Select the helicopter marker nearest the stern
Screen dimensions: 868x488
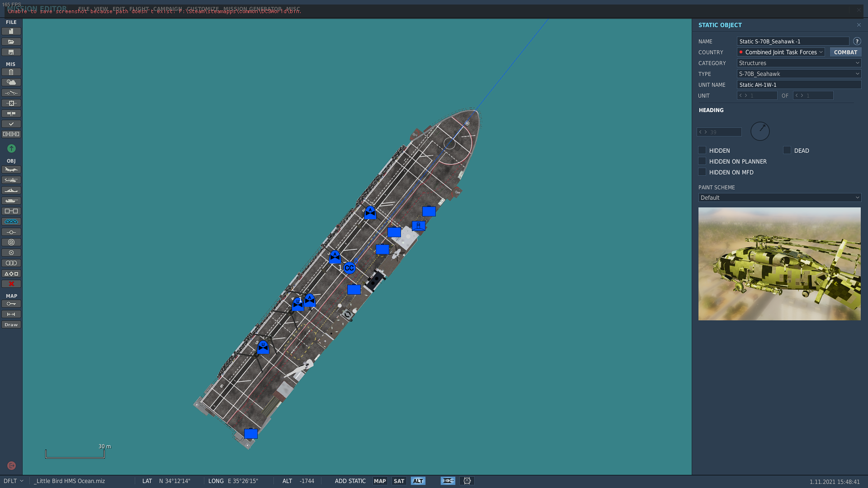pos(263,347)
